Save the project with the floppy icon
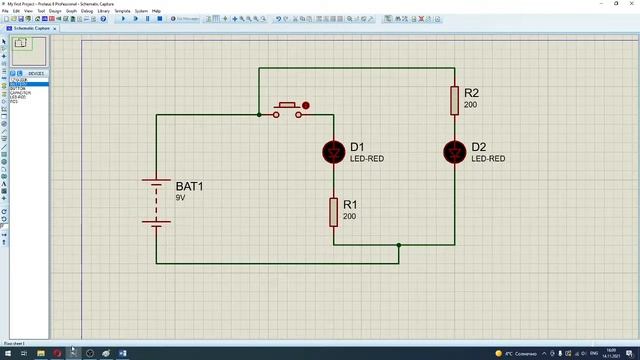This screenshot has height=360, width=640. click(21, 19)
